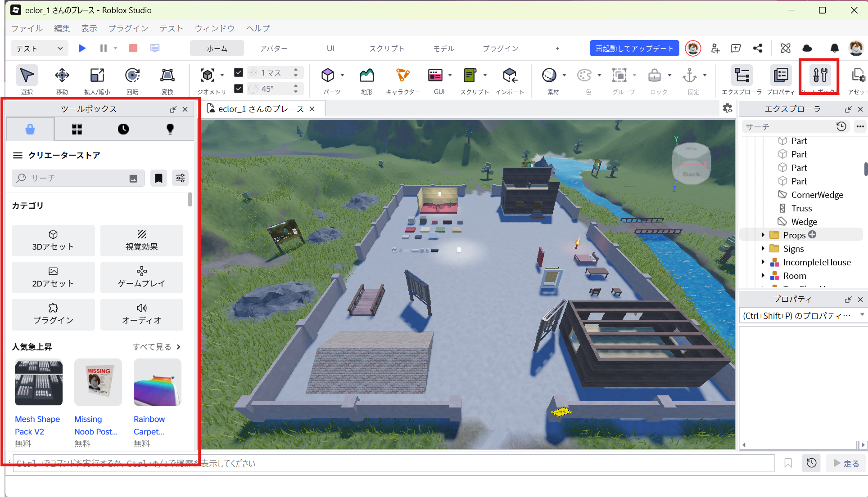Image resolution: width=868 pixels, height=497 pixels.
Task: Toggle the rotate snap 45° checkbox
Action: 239,89
